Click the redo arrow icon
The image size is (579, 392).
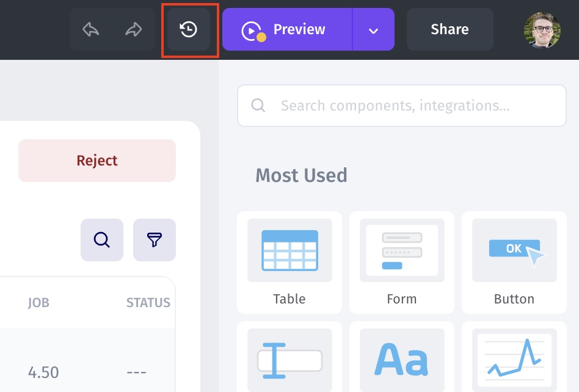click(133, 29)
